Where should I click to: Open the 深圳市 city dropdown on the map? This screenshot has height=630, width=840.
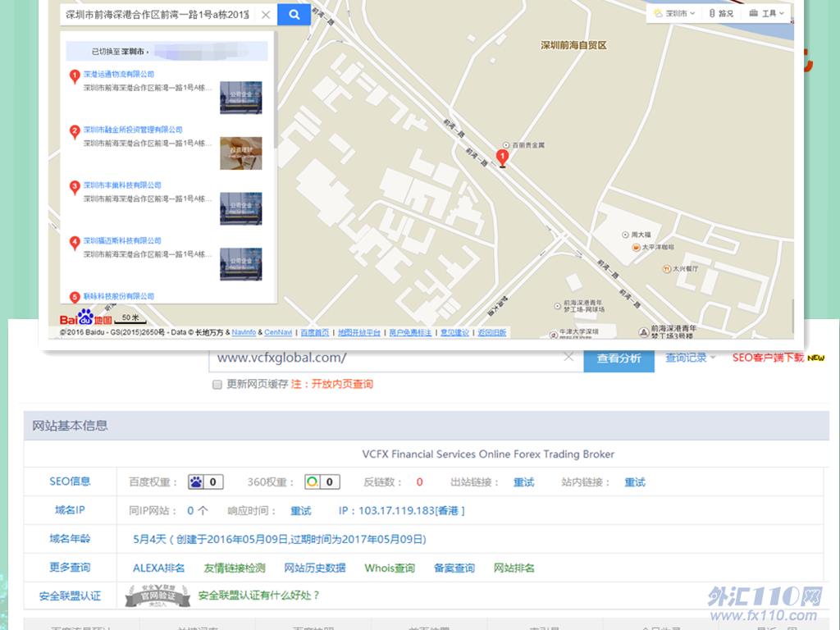click(674, 13)
